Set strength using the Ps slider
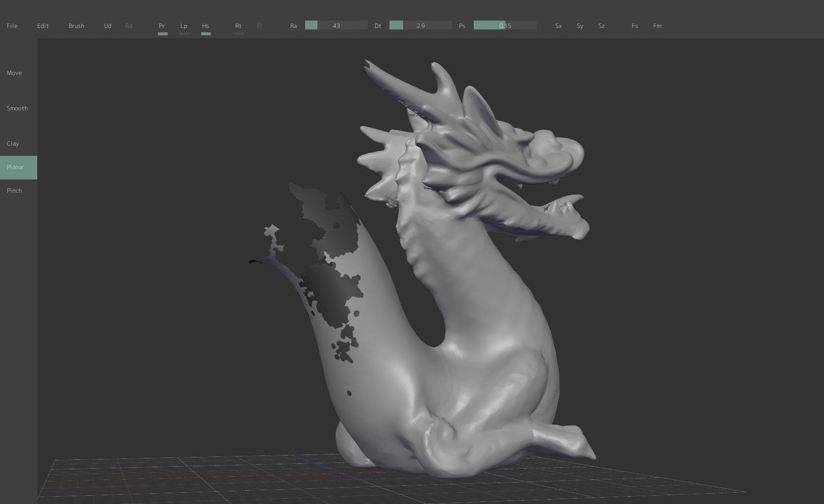This screenshot has height=504, width=824. tap(505, 25)
